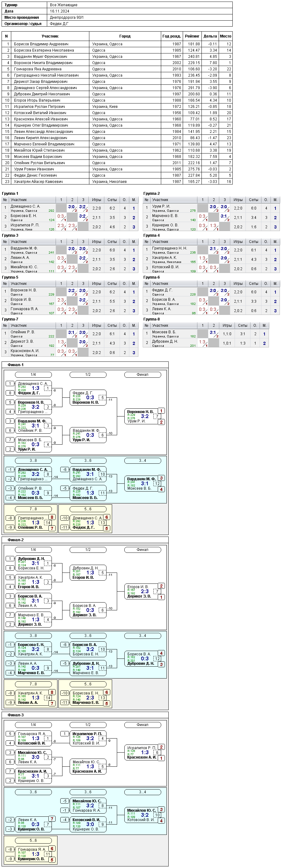
Task: Click the organizer value 'Федюк Д.Г'
Action: [59, 23]
